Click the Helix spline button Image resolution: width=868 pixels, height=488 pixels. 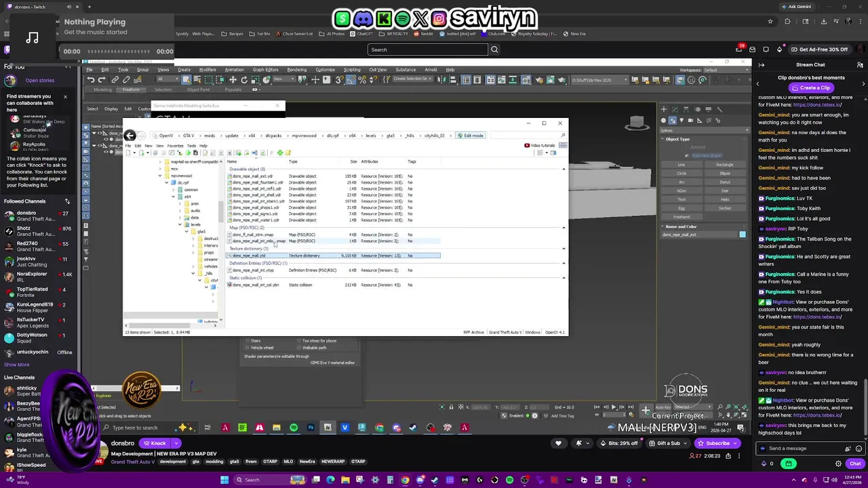coord(724,199)
